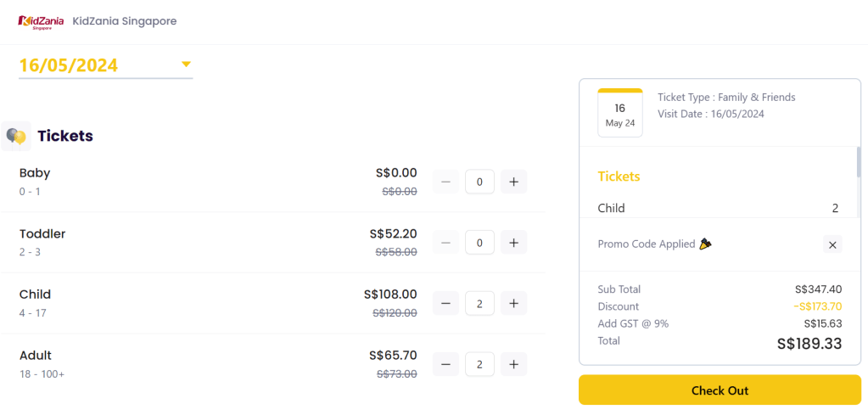The height and width of the screenshot is (415, 868).
Task: Click the Child quantity input box
Action: click(479, 304)
